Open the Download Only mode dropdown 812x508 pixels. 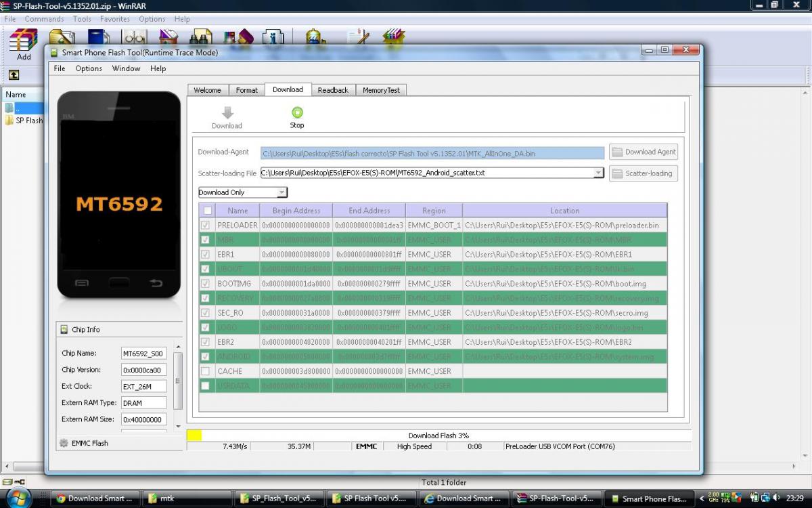(x=282, y=192)
